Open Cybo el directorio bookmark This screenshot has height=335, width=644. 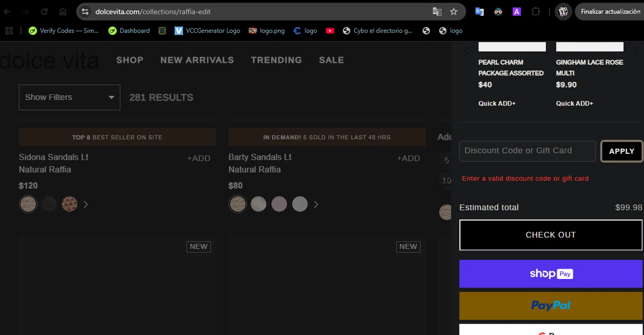pyautogui.click(x=378, y=30)
